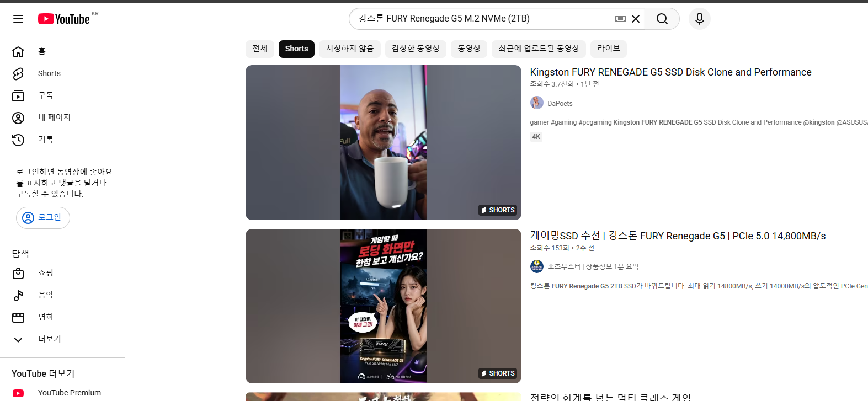Click SHORTS badge on Kingston thumbnail
The image size is (868, 401).
498,210
